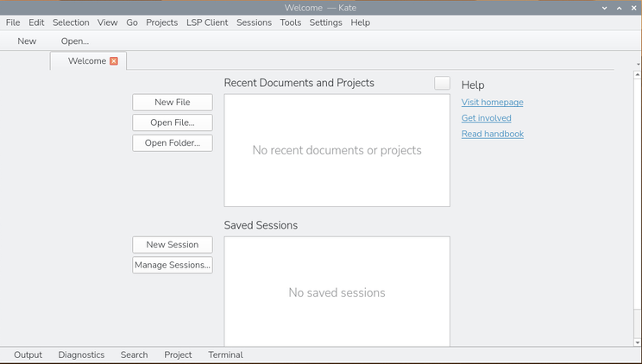Click the tab bar dropdown arrow
Viewport: 642px width, 364px height.
pos(638,65)
